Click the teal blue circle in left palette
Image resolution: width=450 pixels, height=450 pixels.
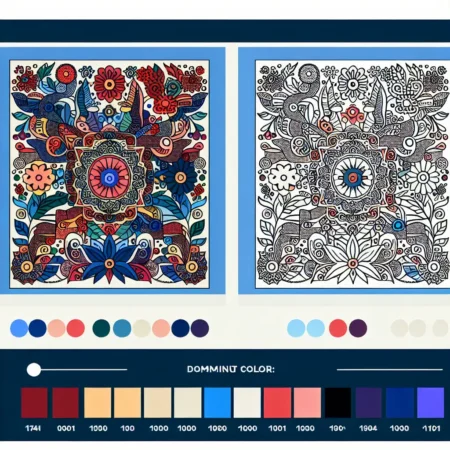(x=122, y=328)
